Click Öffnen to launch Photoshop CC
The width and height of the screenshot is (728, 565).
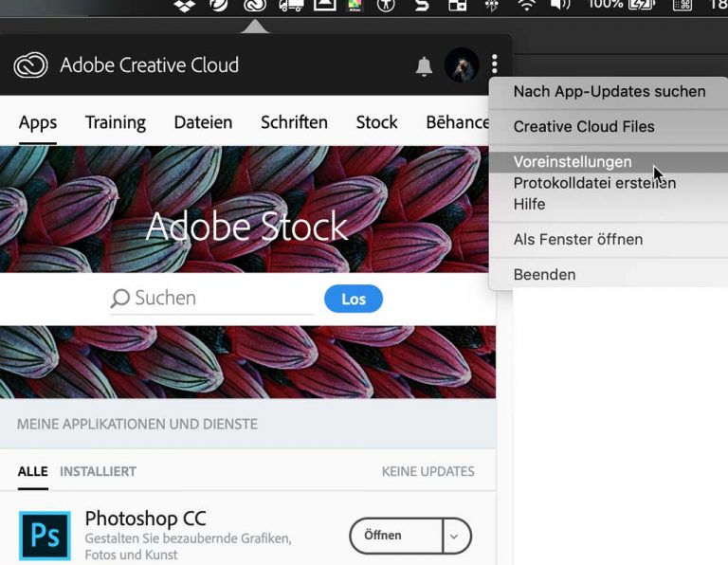click(395, 536)
